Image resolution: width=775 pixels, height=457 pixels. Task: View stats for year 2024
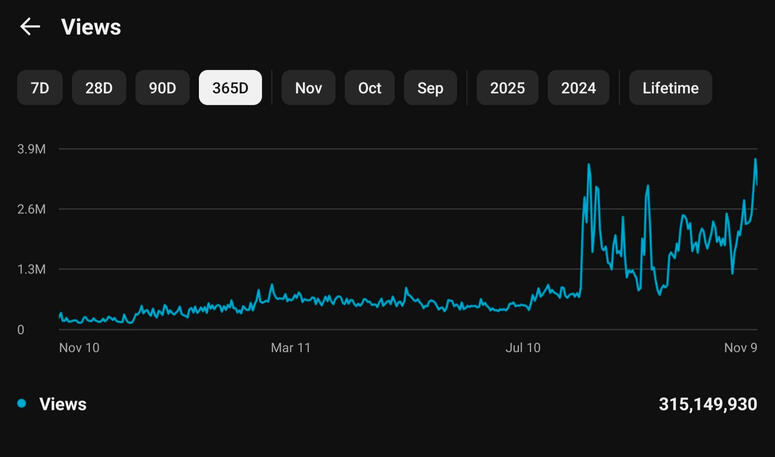(578, 88)
